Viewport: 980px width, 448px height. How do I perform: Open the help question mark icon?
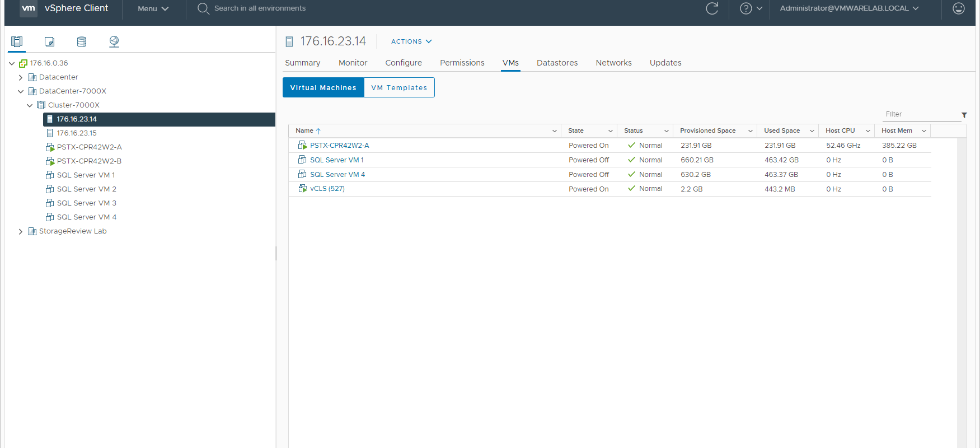[x=745, y=8]
